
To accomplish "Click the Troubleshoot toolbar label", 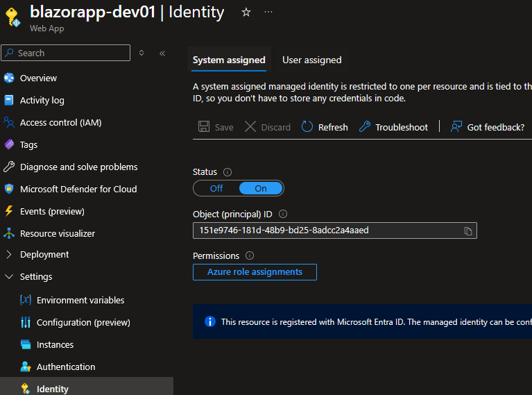I will click(402, 127).
